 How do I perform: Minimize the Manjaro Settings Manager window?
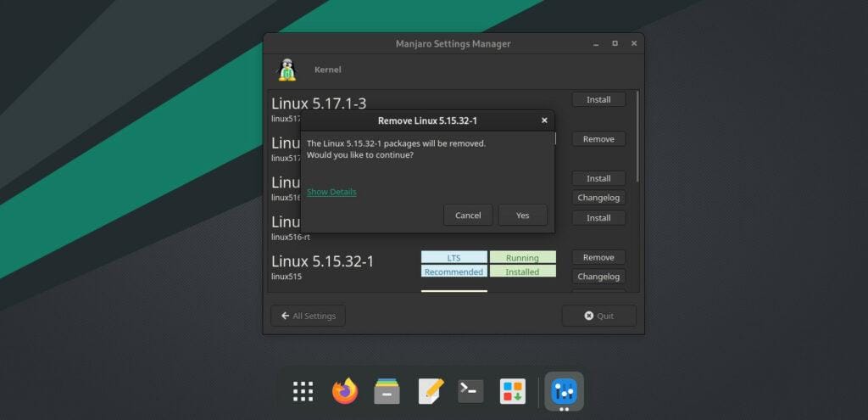pyautogui.click(x=596, y=44)
